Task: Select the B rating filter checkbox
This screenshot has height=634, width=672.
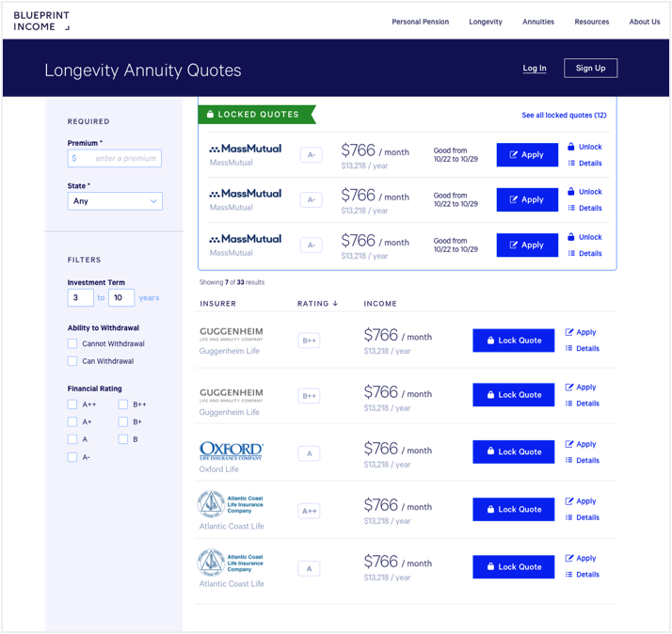Action: tap(123, 439)
